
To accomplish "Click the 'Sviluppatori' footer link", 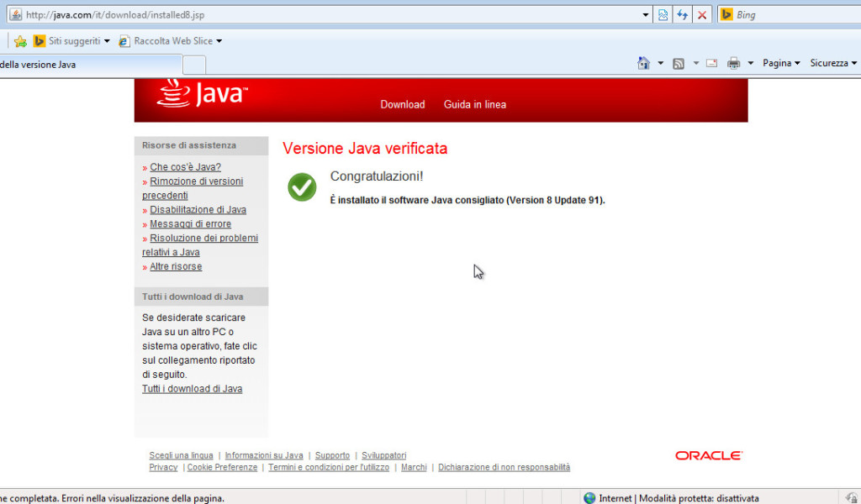I will coord(383,455).
